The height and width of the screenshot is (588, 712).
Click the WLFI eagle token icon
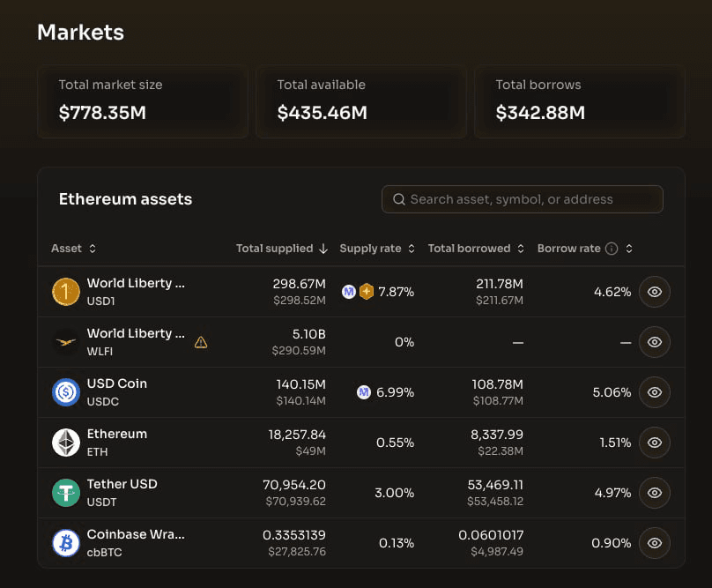pos(66,342)
